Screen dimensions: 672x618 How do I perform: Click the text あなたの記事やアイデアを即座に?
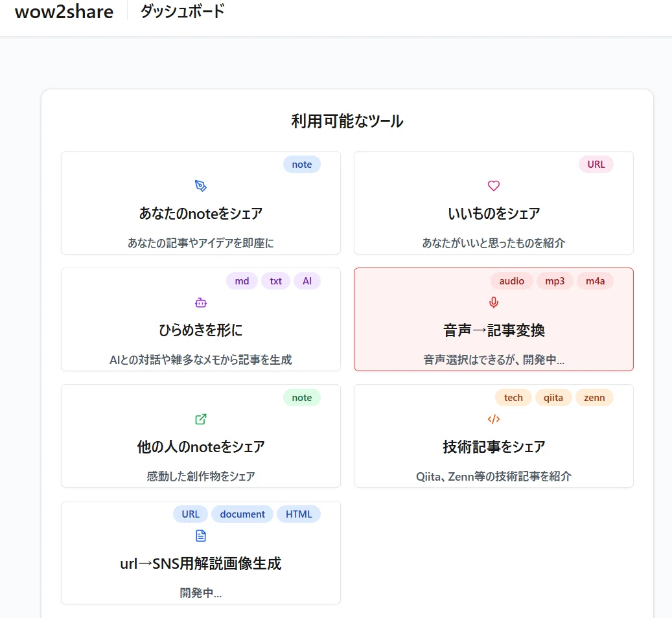click(x=201, y=243)
